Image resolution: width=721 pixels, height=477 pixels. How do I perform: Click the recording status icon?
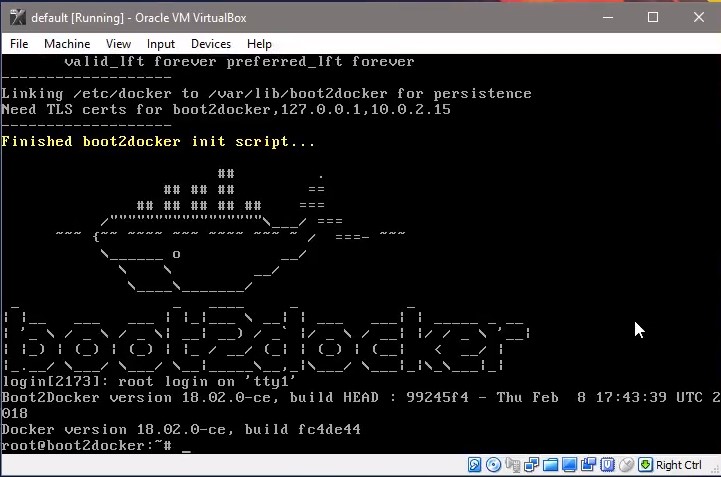coord(589,465)
